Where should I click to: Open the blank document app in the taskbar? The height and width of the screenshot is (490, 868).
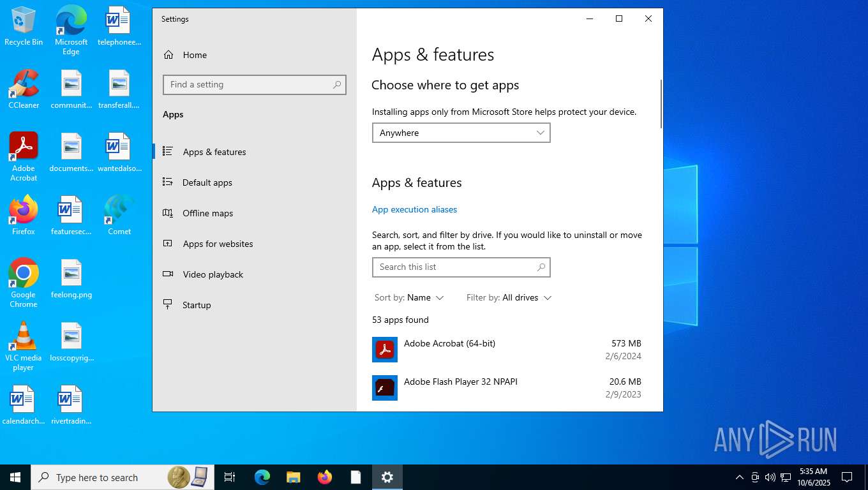[x=355, y=477]
